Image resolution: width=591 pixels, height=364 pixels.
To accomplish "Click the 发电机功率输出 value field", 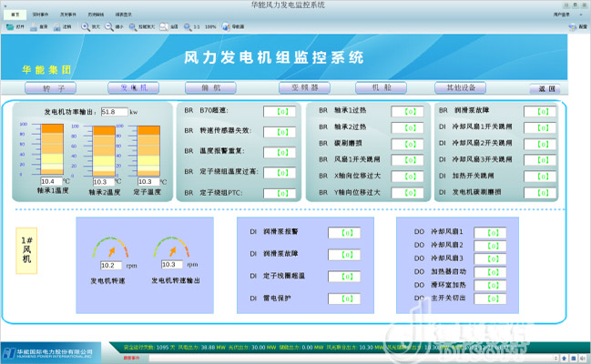I will tap(114, 112).
